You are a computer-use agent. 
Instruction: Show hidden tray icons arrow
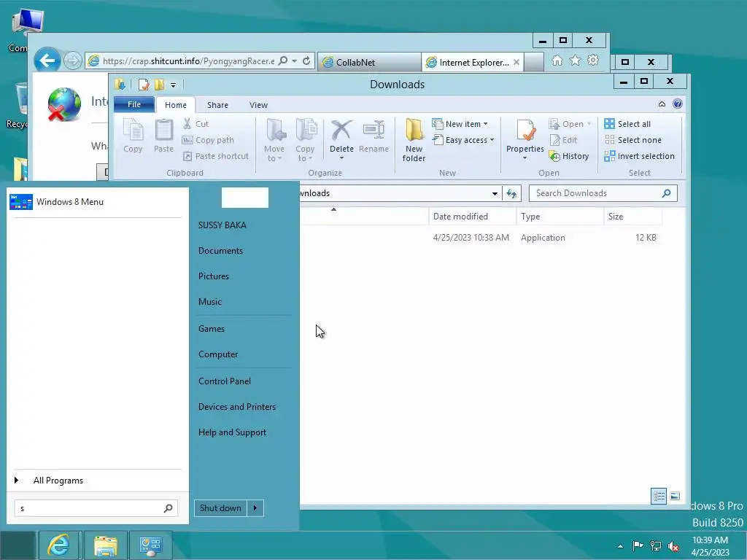tap(620, 546)
